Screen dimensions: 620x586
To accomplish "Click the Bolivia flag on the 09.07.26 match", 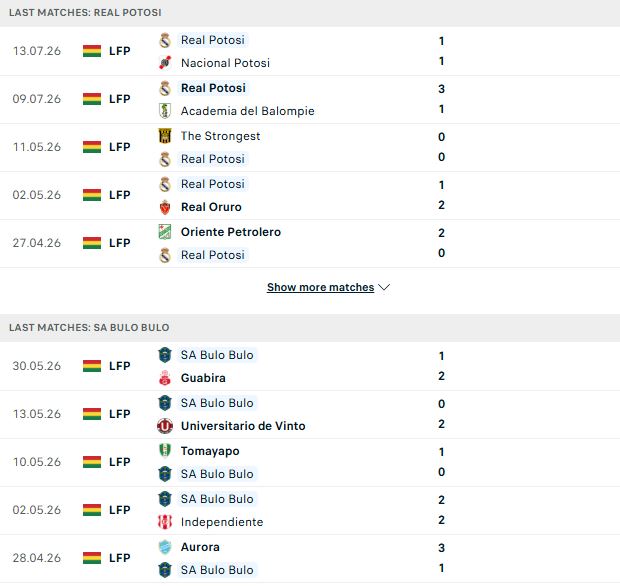I will pos(92,99).
